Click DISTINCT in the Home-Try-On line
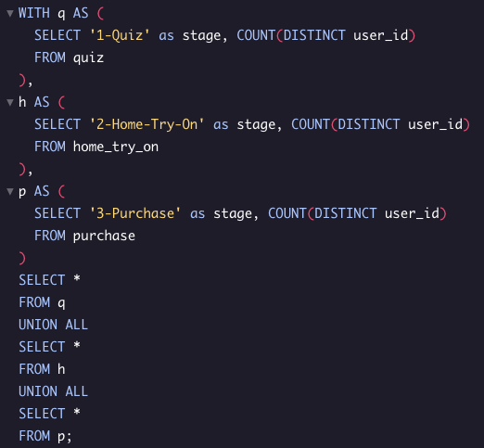 (369, 124)
